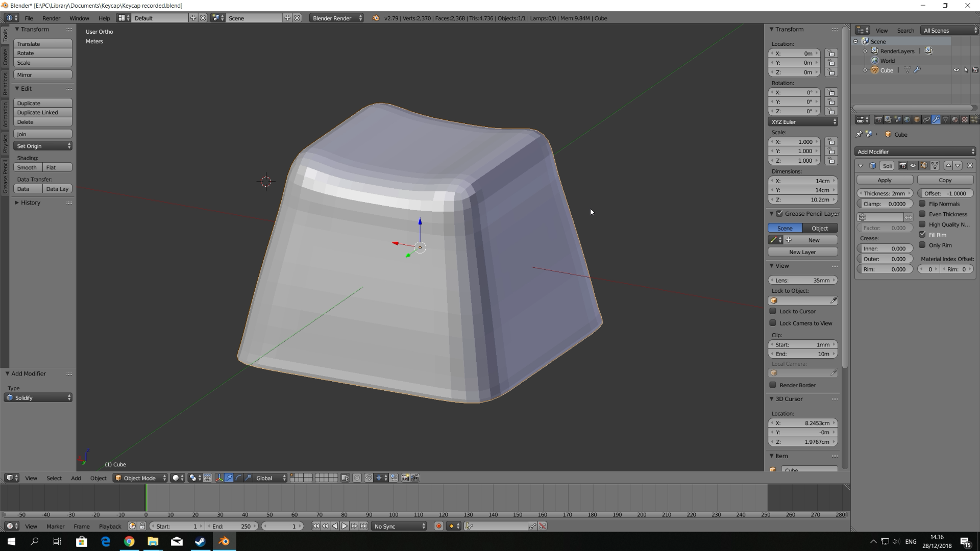Adjust the Offset slider in Solidify
980x551 pixels.
[945, 193]
